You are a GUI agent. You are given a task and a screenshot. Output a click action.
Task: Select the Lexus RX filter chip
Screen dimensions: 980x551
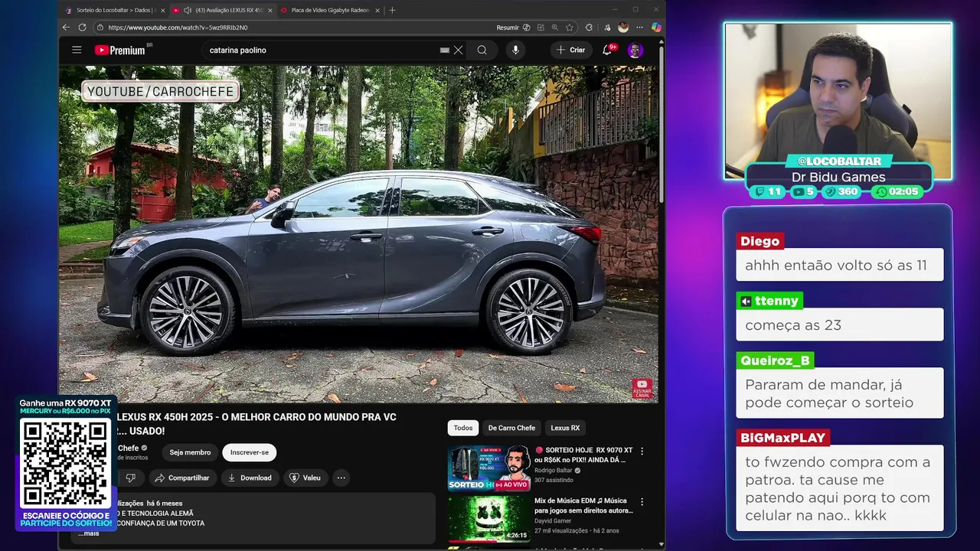pyautogui.click(x=565, y=428)
